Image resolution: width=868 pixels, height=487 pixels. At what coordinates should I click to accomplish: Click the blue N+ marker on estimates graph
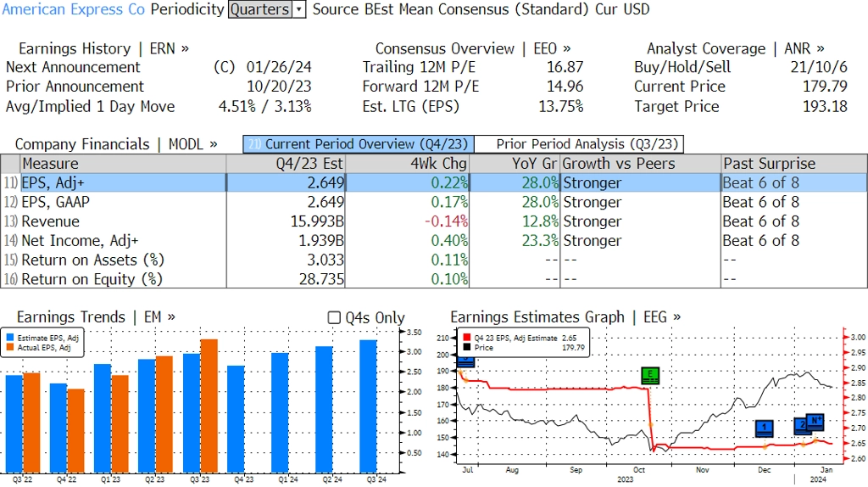pos(815,421)
